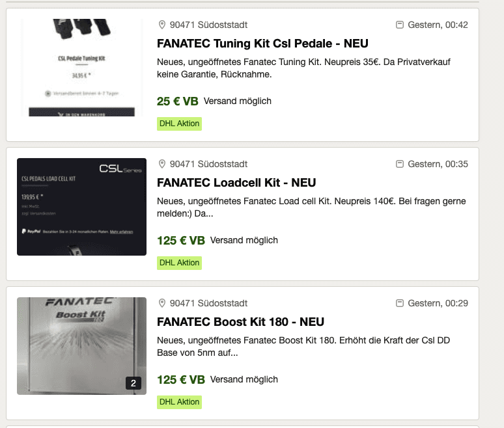Image resolution: width=504 pixels, height=428 pixels.
Task: Click image count badge on Boost Kit photo
Action: click(133, 382)
